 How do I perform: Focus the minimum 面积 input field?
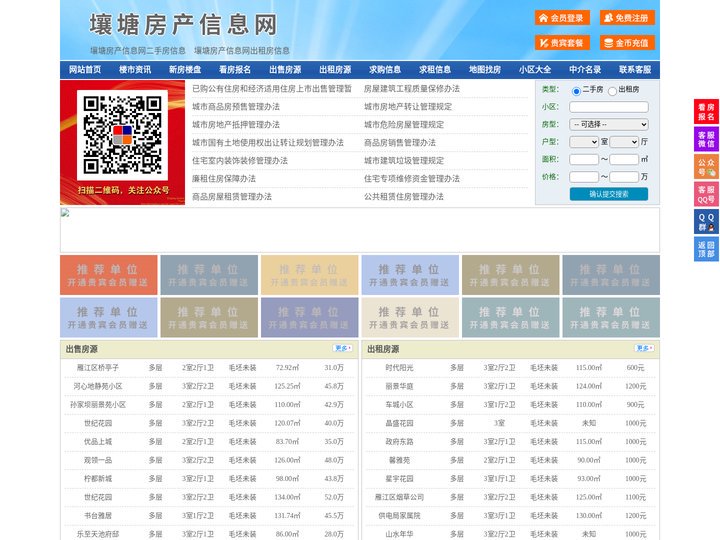tap(584, 159)
